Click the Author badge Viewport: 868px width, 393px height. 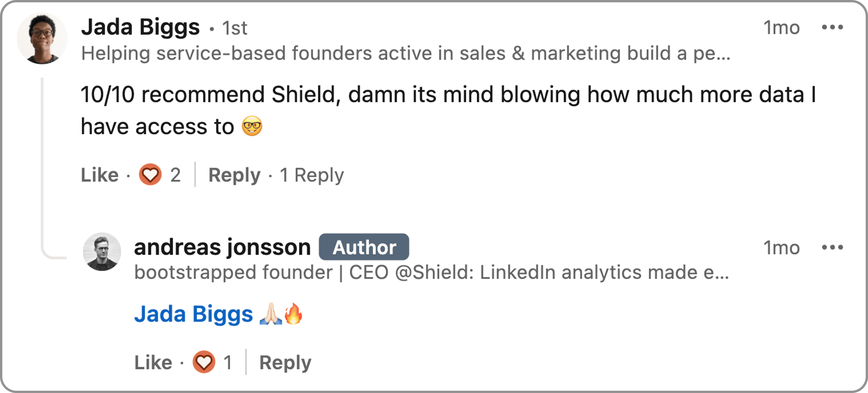click(x=364, y=247)
